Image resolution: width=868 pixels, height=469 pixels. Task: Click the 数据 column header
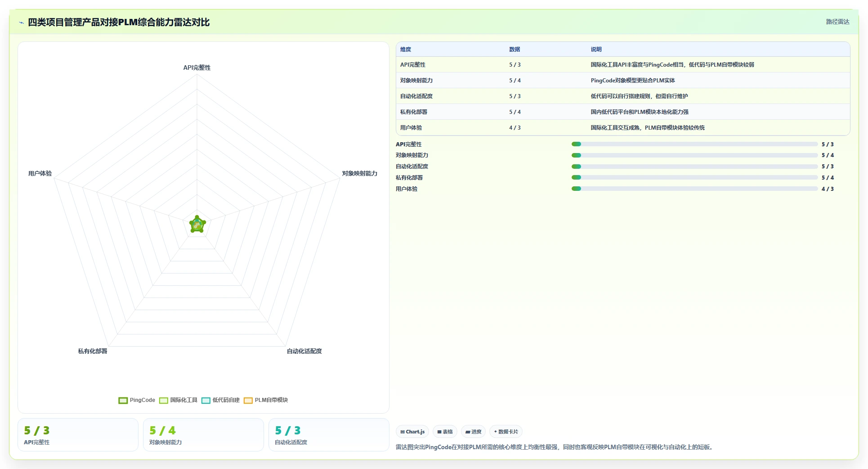click(515, 50)
